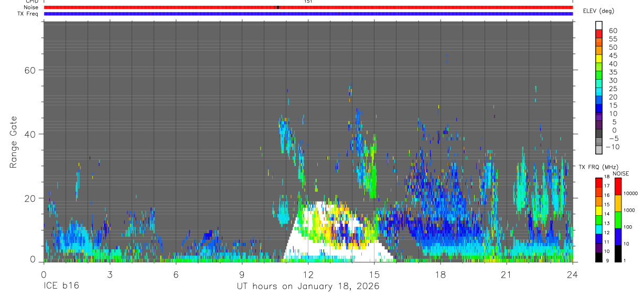644x297 pixels.
Task: Click the "151" CPID value
Action: tap(308, 2)
